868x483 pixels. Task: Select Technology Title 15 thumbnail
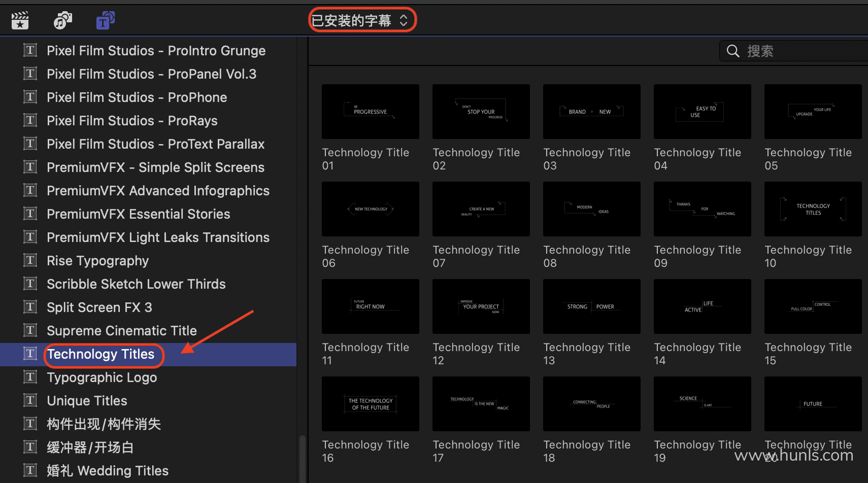(x=813, y=306)
